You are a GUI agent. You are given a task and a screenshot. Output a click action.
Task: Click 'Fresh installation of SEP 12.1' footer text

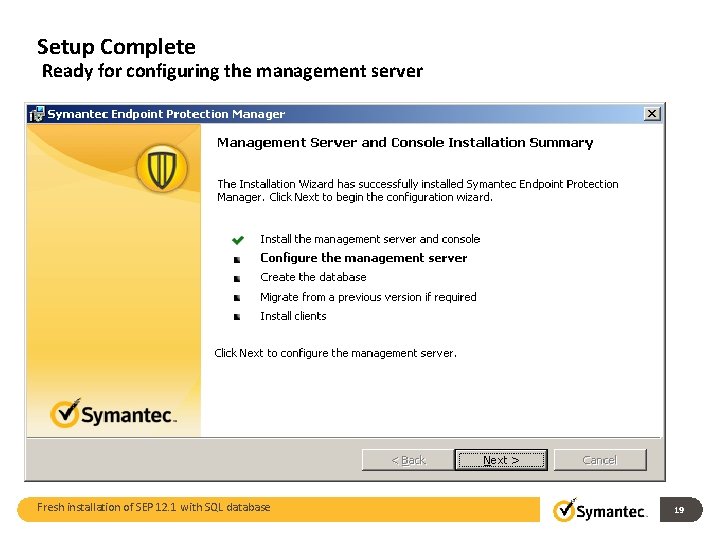pos(154,507)
